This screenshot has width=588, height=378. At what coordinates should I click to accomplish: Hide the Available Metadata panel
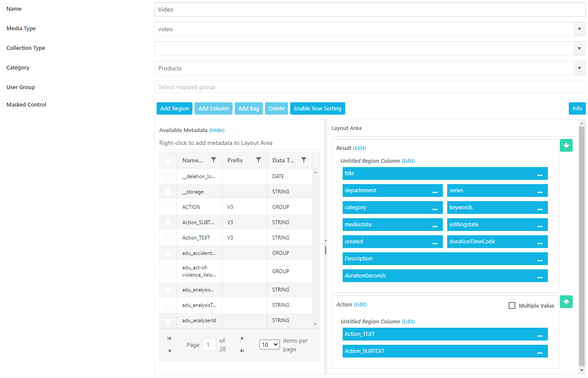[x=217, y=130]
